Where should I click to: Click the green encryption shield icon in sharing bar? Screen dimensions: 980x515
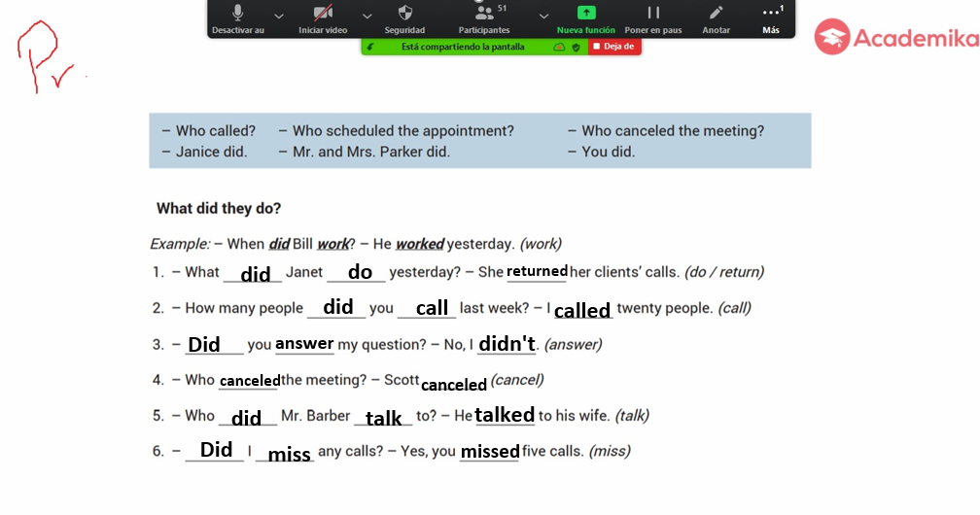click(576, 47)
